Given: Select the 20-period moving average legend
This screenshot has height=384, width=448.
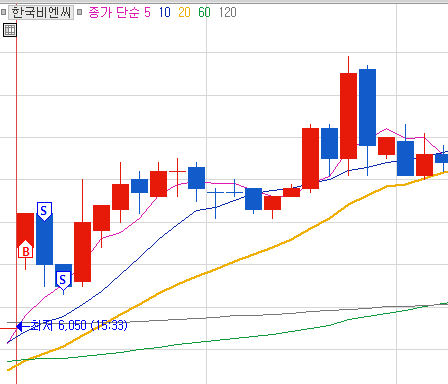Looking at the screenshot, I should pyautogui.click(x=184, y=13).
